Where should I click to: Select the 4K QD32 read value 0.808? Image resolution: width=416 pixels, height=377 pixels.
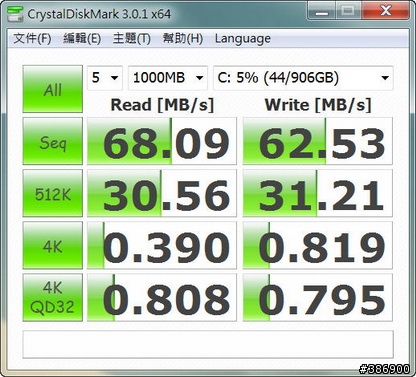point(162,297)
